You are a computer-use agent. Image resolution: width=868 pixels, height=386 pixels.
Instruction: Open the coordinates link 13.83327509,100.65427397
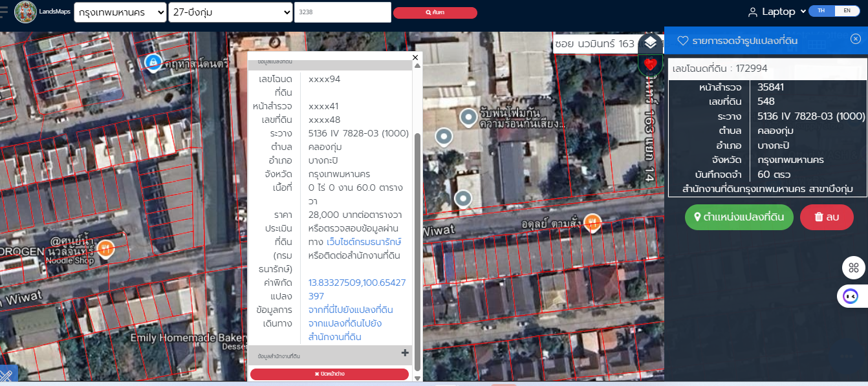pos(357,289)
